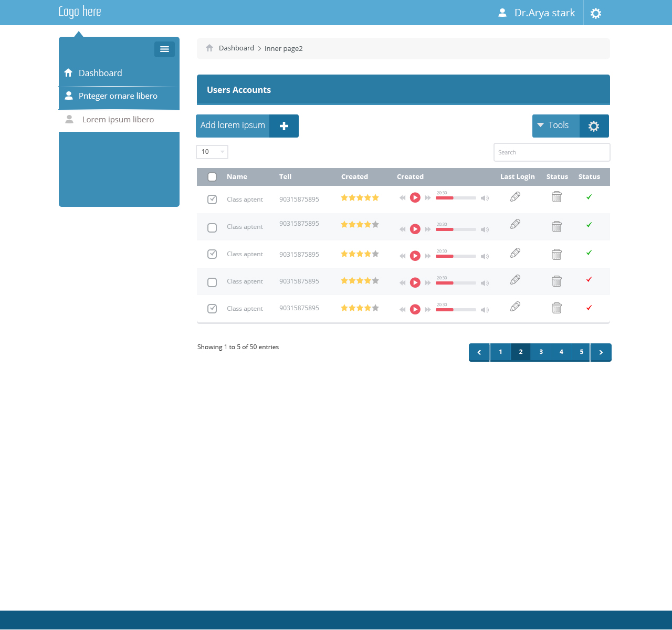Click the pencil edit icon in first row
Image resolution: width=672 pixels, height=630 pixels.
coord(515,196)
